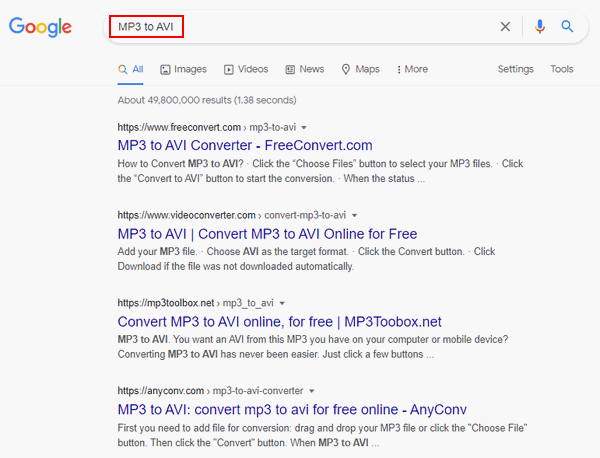The height and width of the screenshot is (458, 600).
Task: Click snippet 'Add your MP3 file'
Action: pos(157,252)
